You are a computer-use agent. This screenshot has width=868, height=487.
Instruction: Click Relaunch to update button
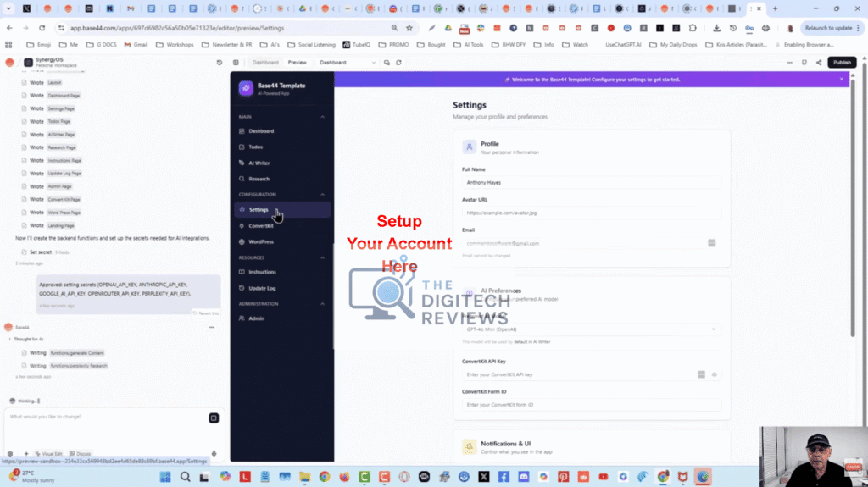click(x=832, y=28)
